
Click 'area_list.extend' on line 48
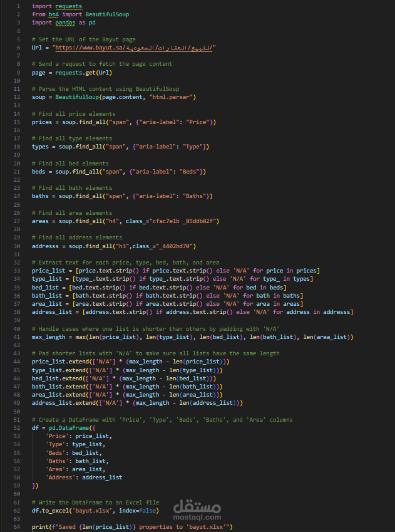(59, 395)
